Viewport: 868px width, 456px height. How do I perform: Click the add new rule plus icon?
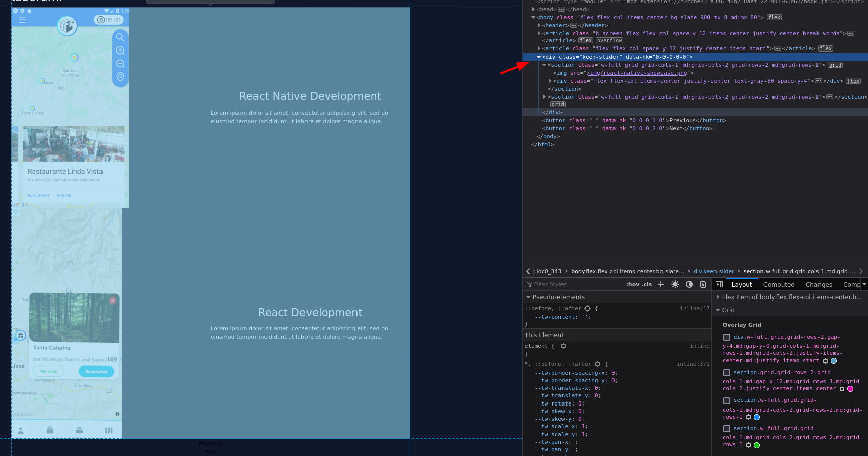[x=660, y=284]
